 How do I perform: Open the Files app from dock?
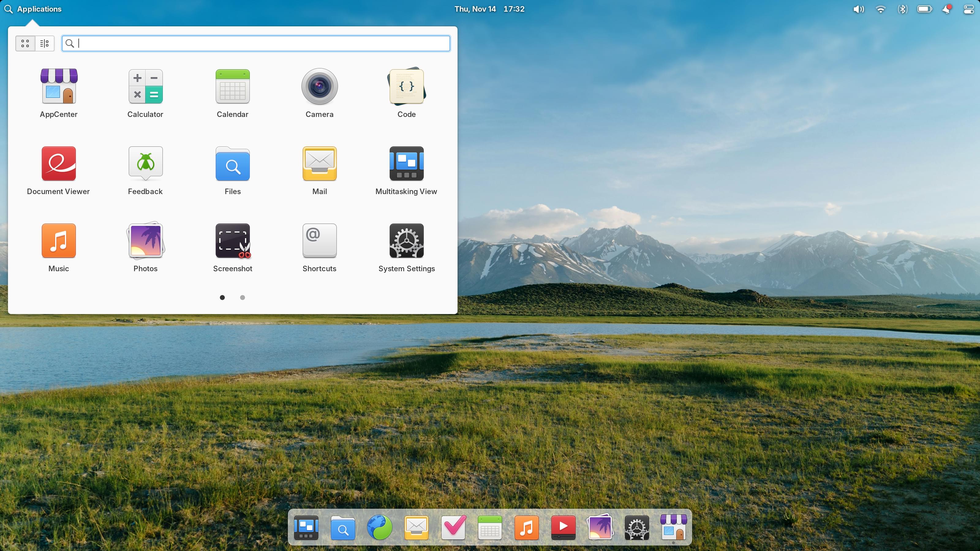tap(343, 528)
